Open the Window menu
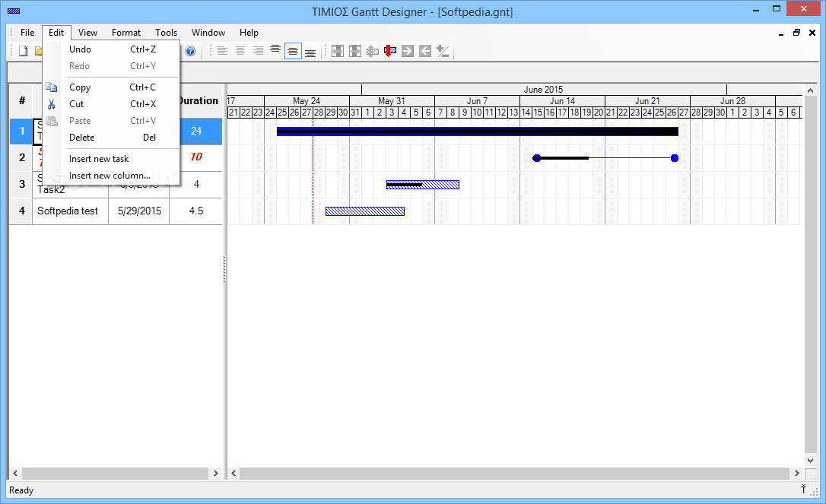The height and width of the screenshot is (504, 826). (208, 33)
